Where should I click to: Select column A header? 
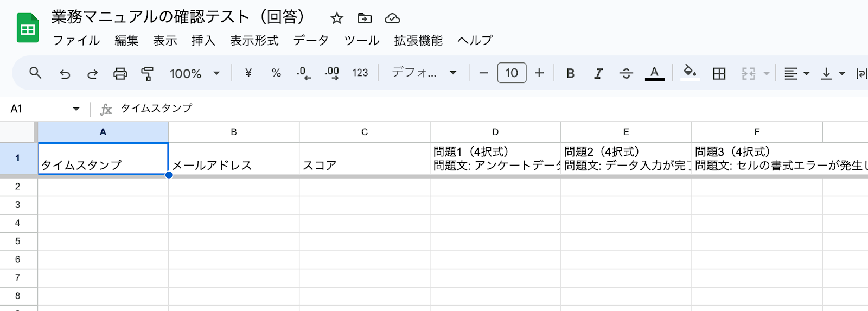[x=103, y=132]
